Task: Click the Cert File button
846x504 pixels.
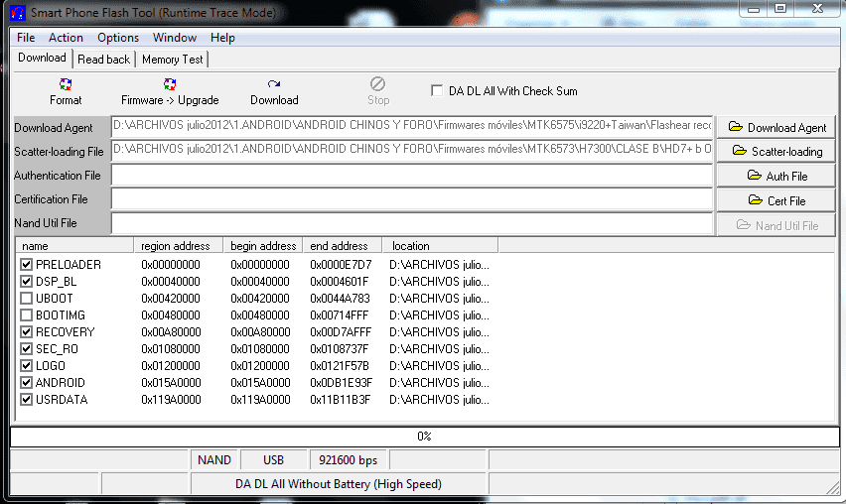Action: coord(776,200)
